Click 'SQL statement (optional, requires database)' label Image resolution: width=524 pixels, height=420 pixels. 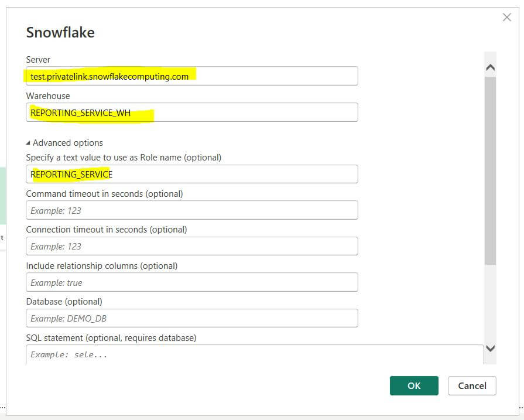[111, 338]
